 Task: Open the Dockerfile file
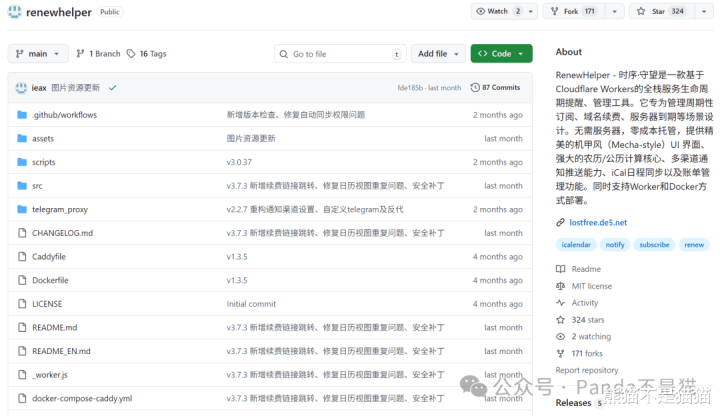coord(50,280)
